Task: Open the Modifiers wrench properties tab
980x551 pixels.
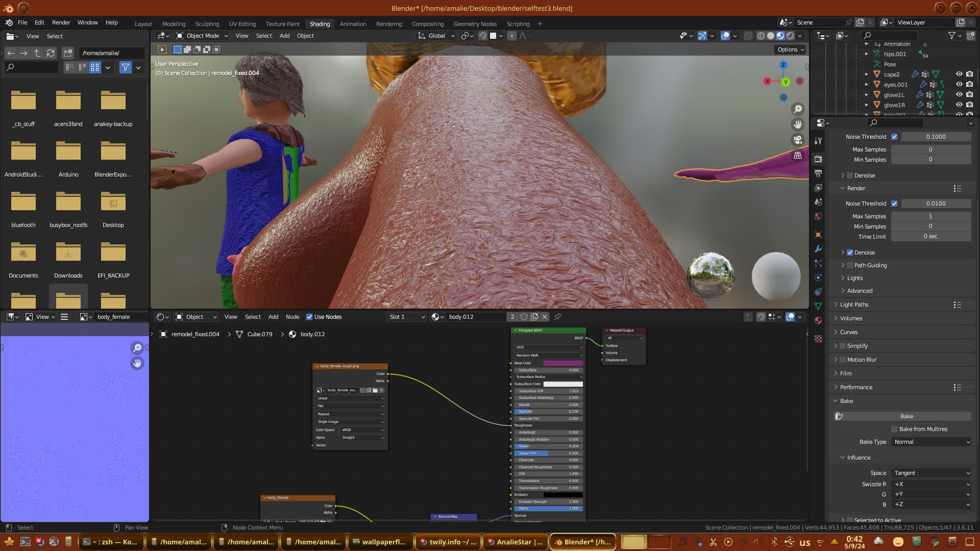Action: [x=818, y=249]
